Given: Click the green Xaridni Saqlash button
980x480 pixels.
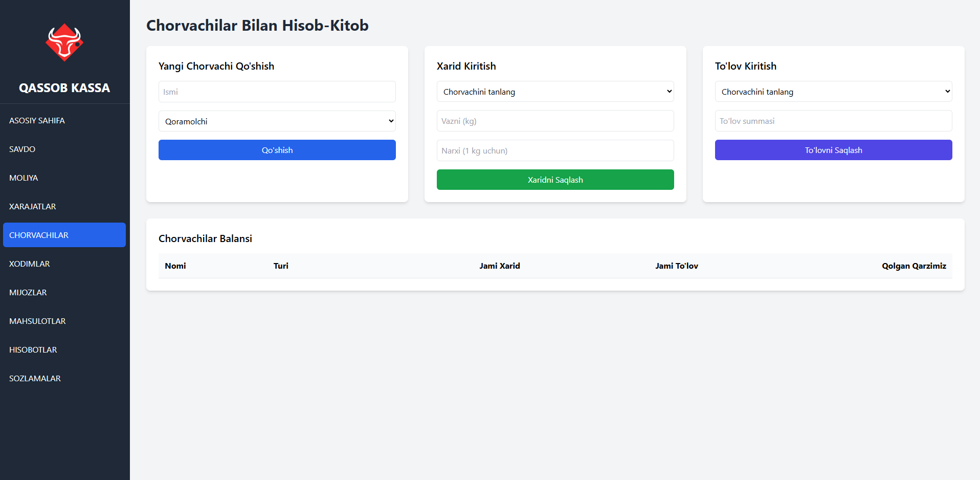Looking at the screenshot, I should [555, 180].
